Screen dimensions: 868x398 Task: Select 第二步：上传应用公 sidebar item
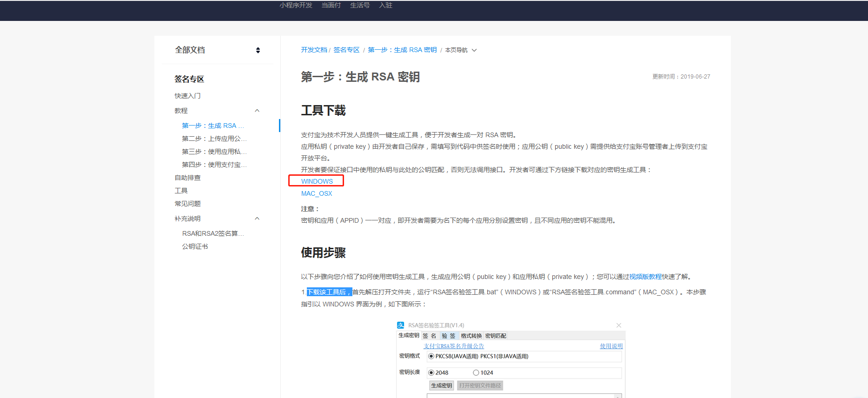pos(214,139)
